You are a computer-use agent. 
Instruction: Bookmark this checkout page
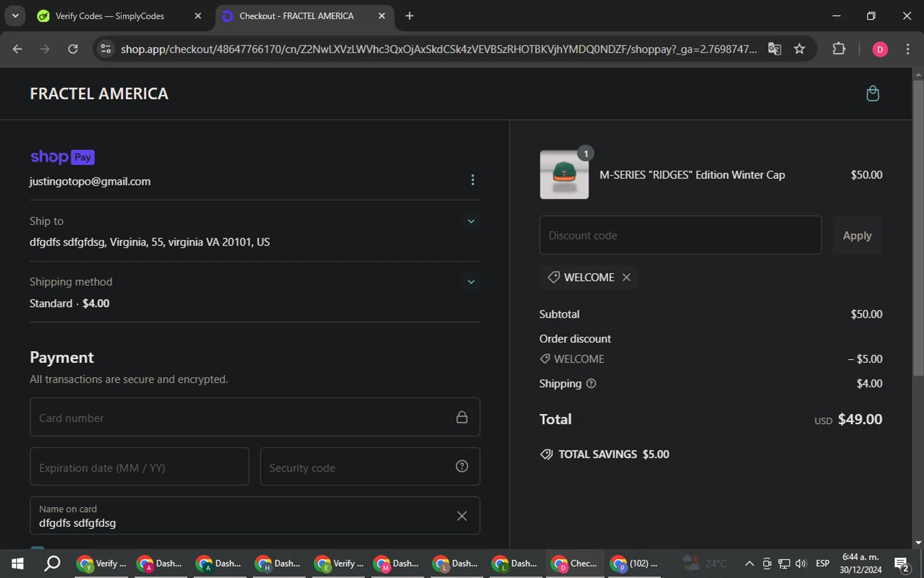click(x=800, y=49)
